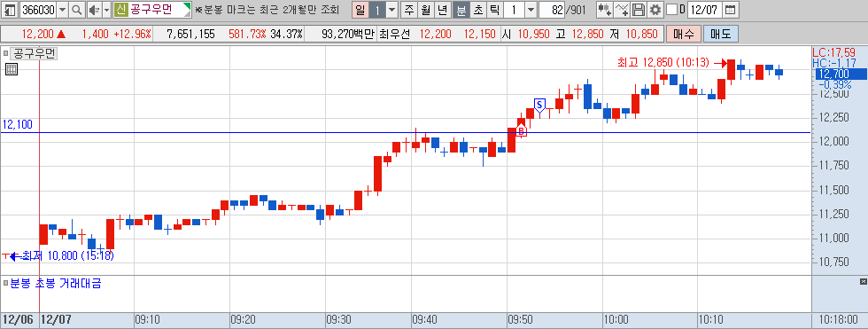Click the 매수 buy button

coord(684,34)
